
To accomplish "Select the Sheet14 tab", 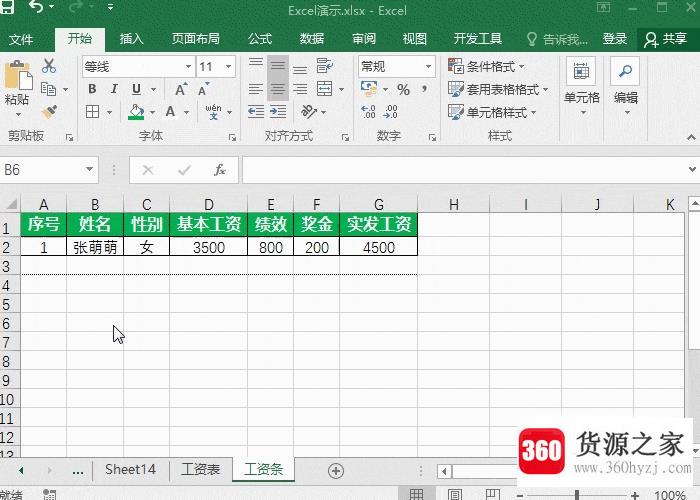I will point(130,469).
